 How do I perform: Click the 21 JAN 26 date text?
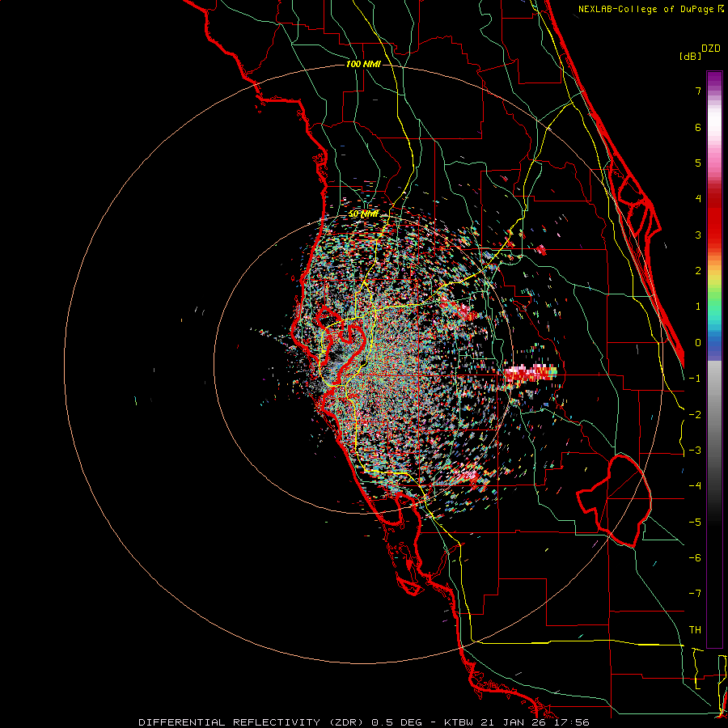click(x=512, y=722)
